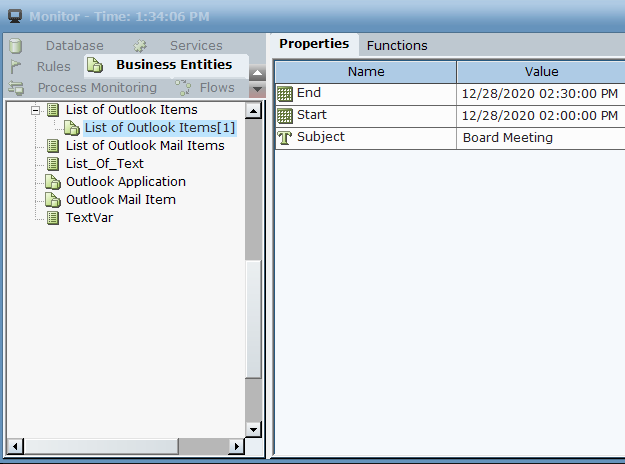
Task: Click the Flows tab icon
Action: [183, 88]
